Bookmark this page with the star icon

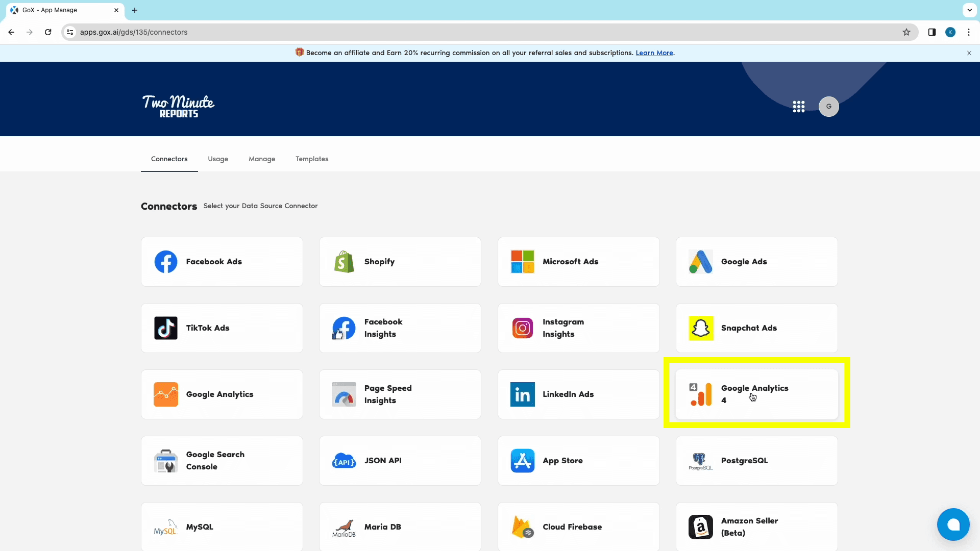coord(906,32)
